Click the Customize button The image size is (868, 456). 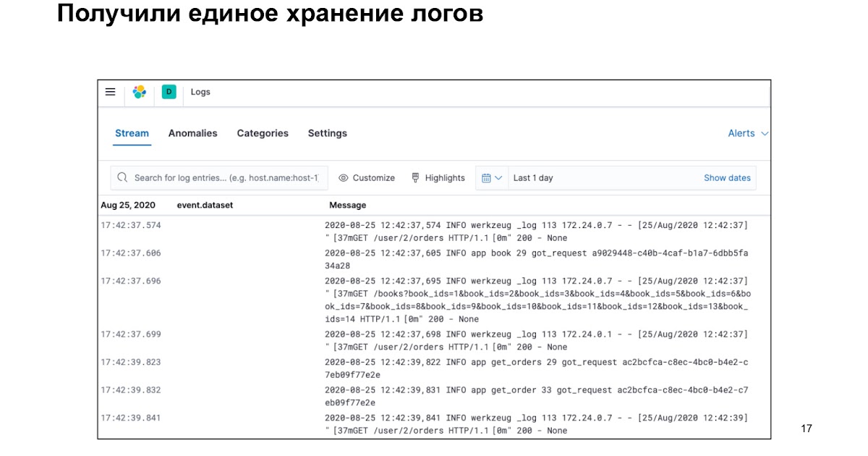tap(367, 178)
